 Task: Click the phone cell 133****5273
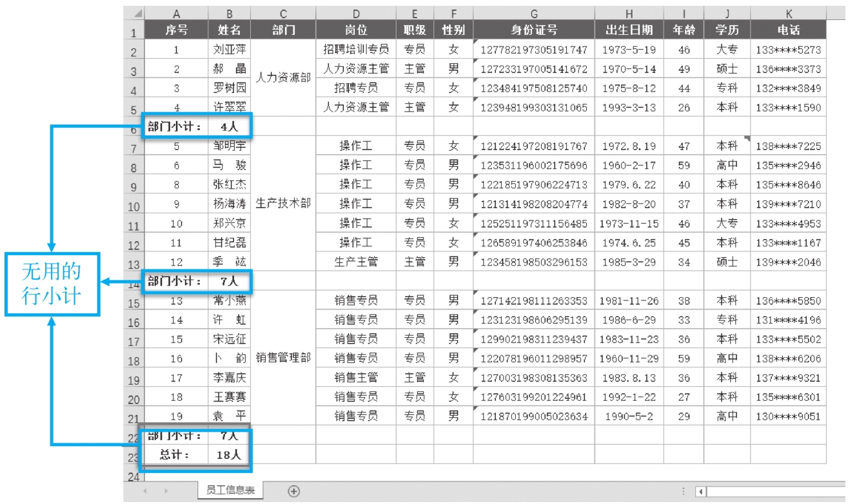[787, 49]
